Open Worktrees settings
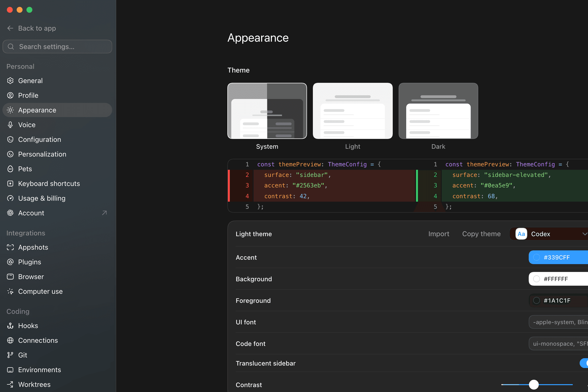 57,384
